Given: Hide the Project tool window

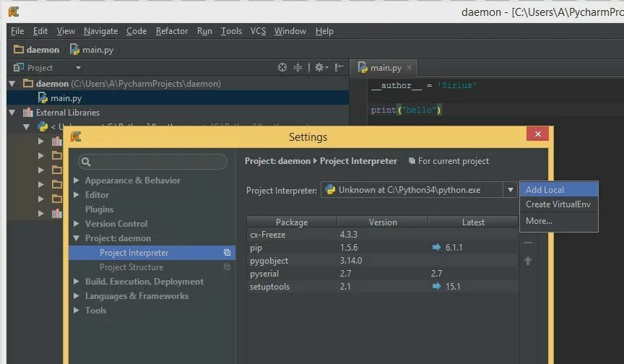Looking at the screenshot, I should tap(339, 68).
